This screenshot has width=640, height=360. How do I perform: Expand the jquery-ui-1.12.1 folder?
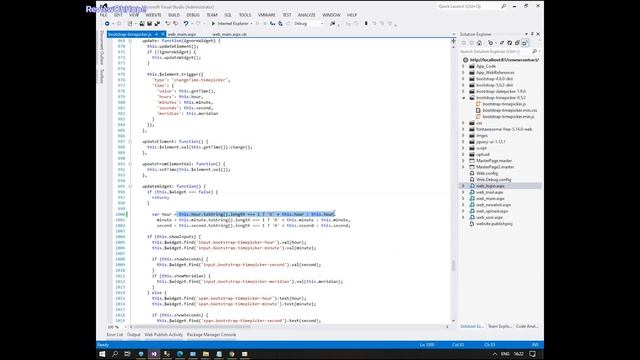coord(463,142)
